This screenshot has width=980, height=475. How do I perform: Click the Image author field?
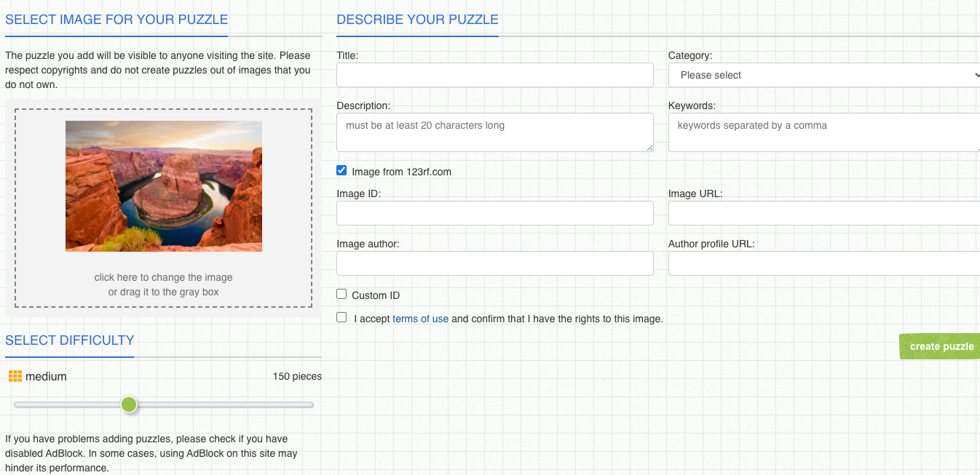(x=495, y=263)
